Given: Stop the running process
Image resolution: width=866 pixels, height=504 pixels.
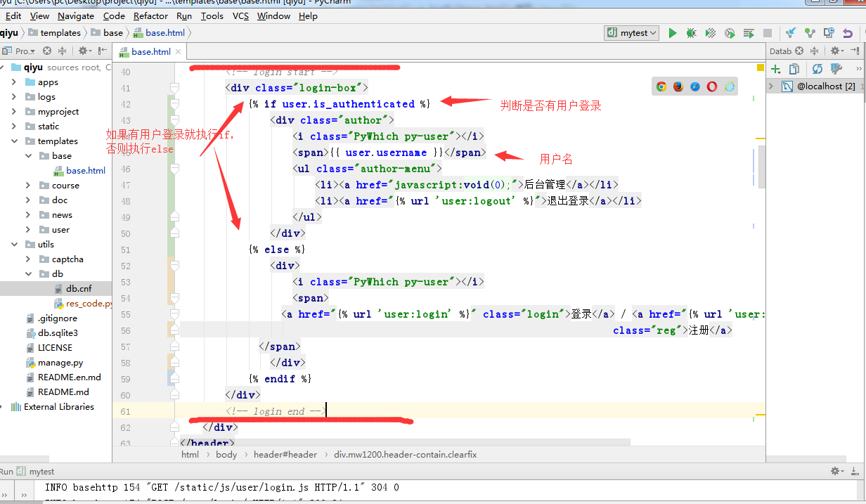Looking at the screenshot, I should click(768, 33).
